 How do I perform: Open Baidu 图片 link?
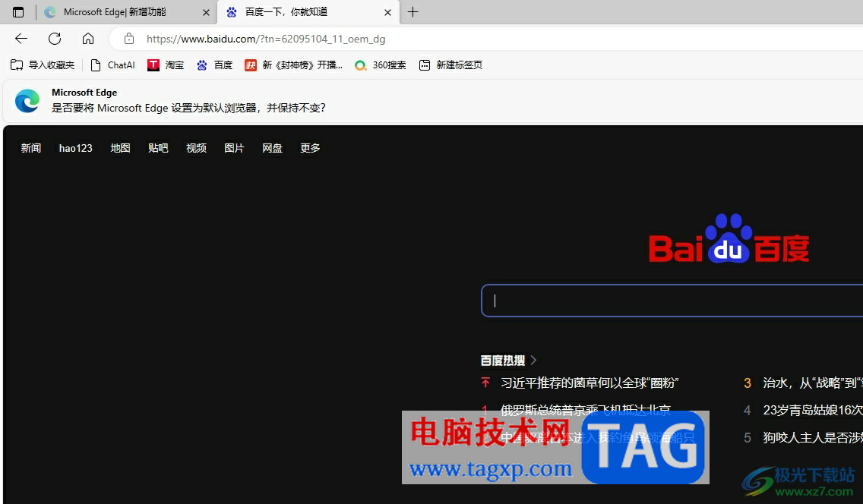pos(234,149)
